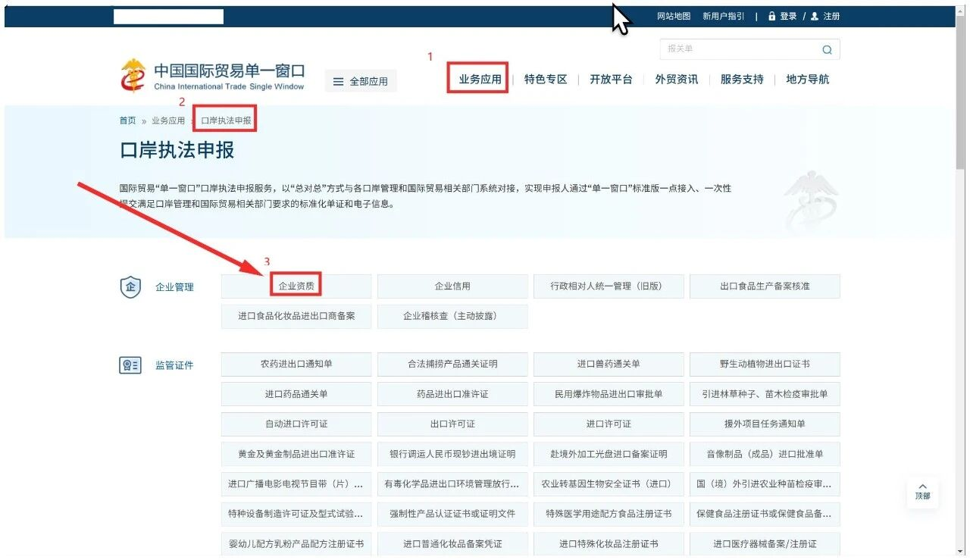Viewport: 970px width, 560px height.
Task: Click the 企业管理 shield icon
Action: 130,286
